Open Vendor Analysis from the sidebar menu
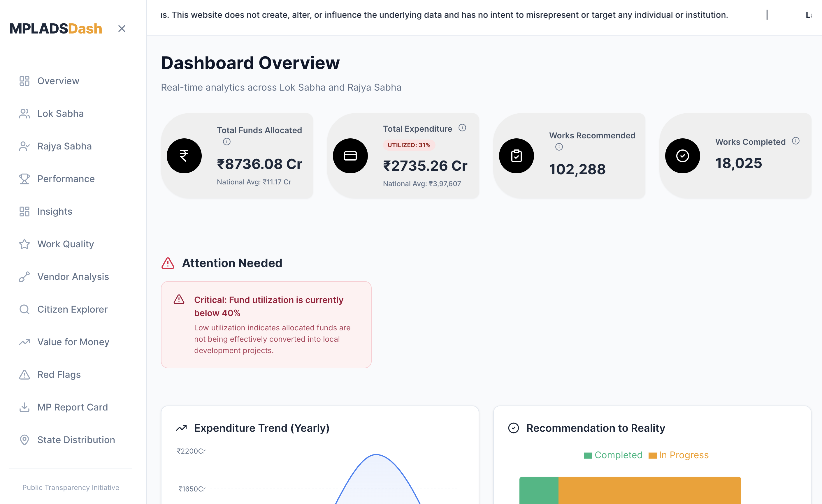This screenshot has height=504, width=822. (73, 277)
